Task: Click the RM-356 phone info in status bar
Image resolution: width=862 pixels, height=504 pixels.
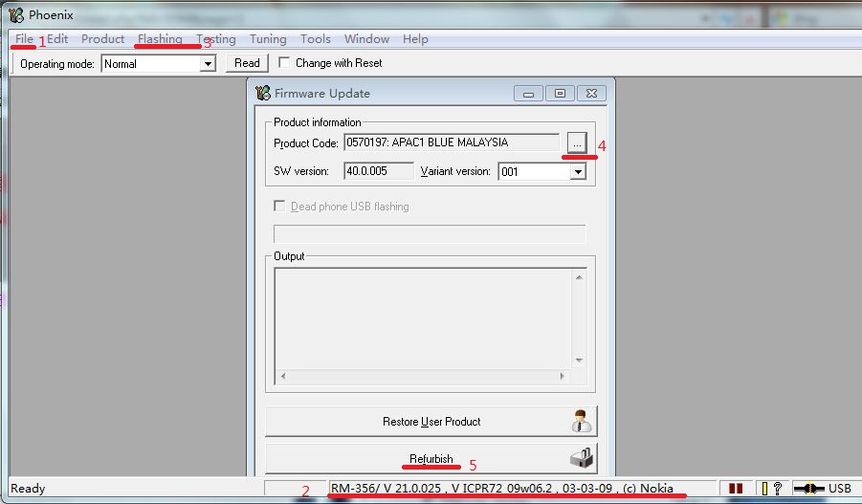Action: pyautogui.click(x=502, y=488)
